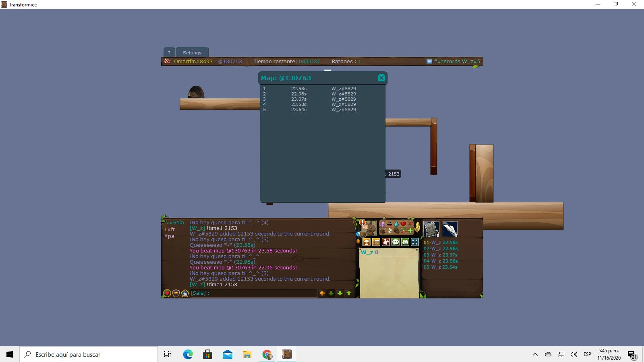Click the golden feather icon
Image resolution: width=644 pixels, height=362 pixels.
[417, 228]
